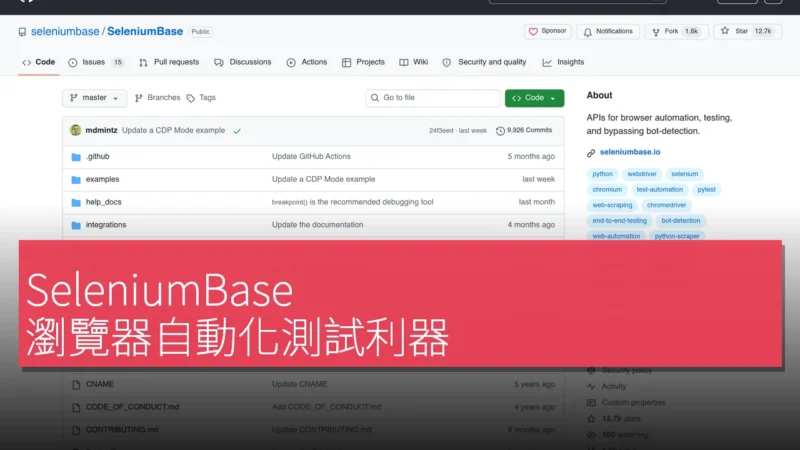This screenshot has height=450, width=800.
Task: Open the .github folder
Action: point(97,157)
